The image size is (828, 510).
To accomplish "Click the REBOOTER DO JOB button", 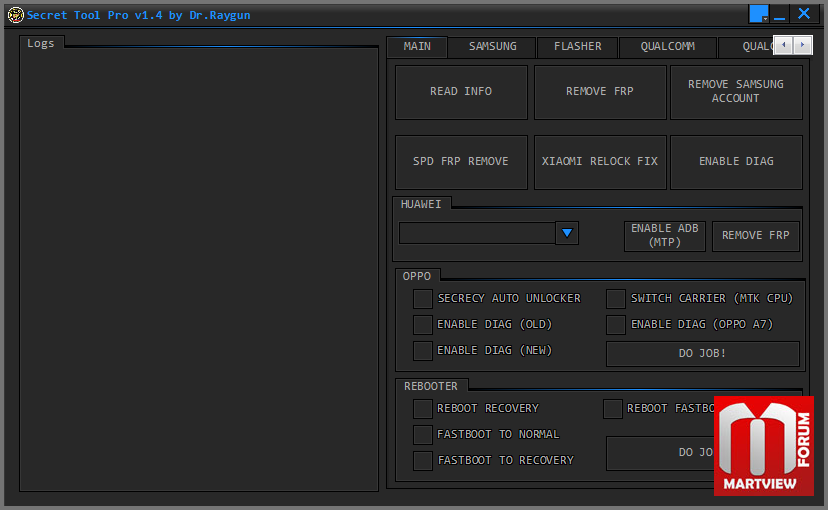I will click(660, 453).
